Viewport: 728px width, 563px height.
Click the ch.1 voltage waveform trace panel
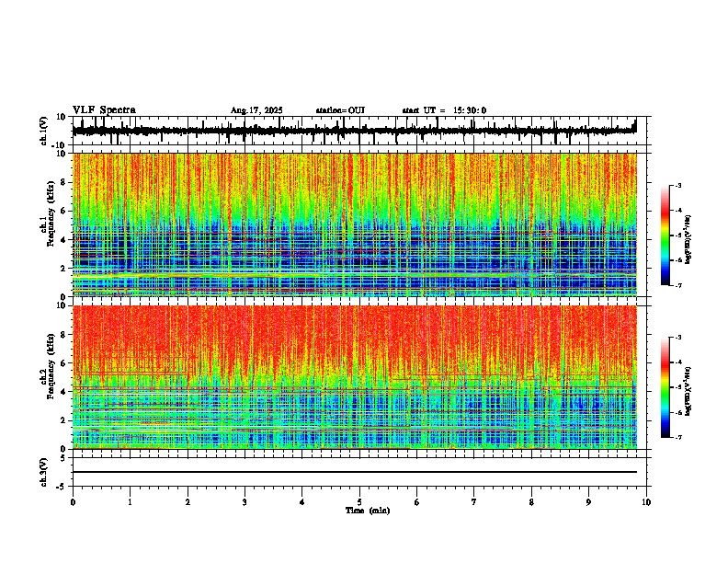coord(361,131)
